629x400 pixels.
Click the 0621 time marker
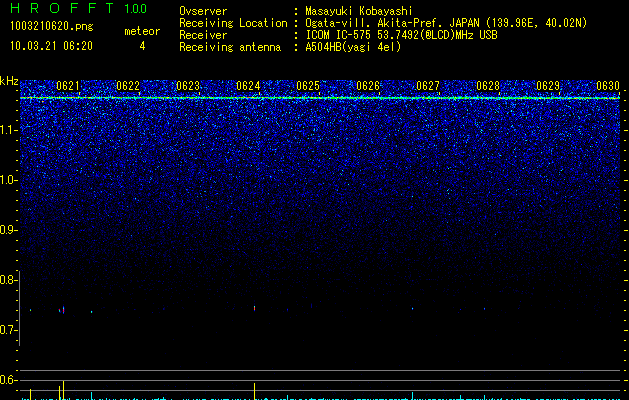pyautogui.click(x=68, y=85)
